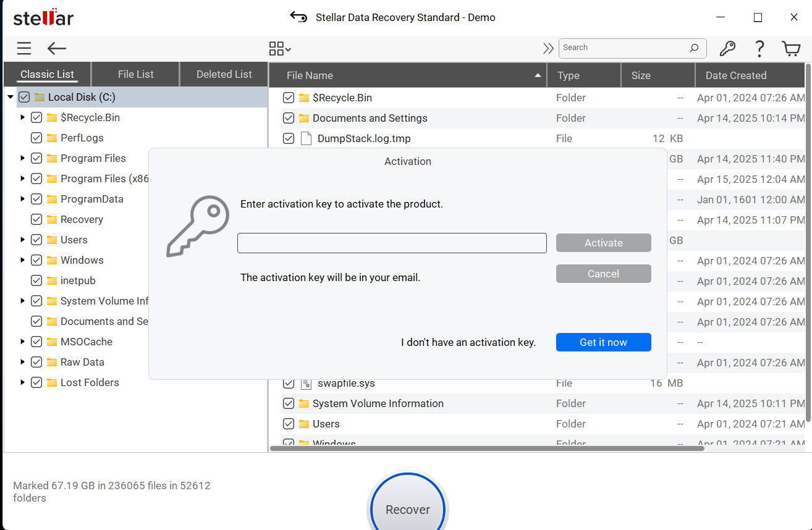812x530 pixels.
Task: Click the large key icon in the Activation dialog
Action: (198, 226)
